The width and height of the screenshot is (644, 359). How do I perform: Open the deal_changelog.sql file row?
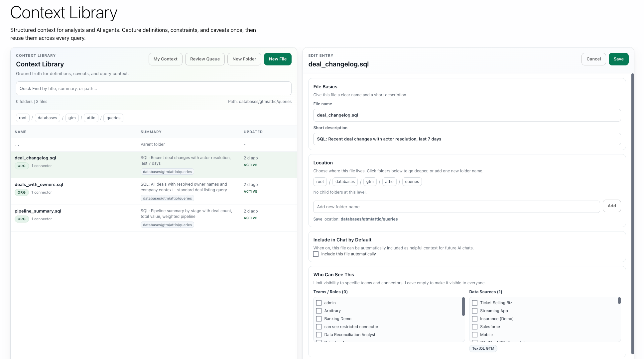(154, 165)
